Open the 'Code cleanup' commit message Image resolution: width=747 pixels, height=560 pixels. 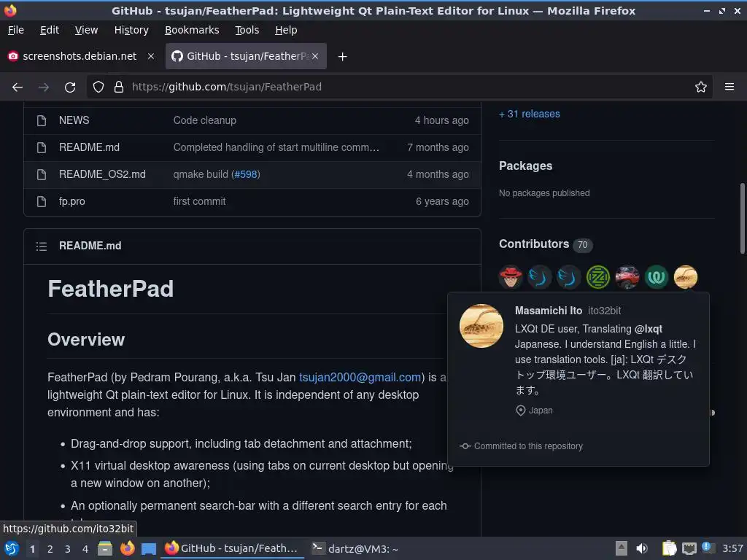tap(205, 120)
